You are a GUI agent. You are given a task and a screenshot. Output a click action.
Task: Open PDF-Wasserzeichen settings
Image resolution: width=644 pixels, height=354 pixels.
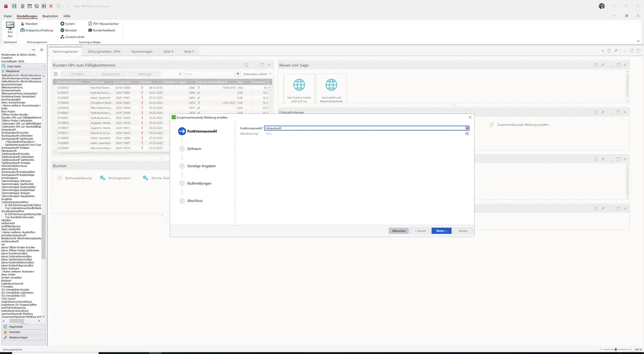click(x=103, y=24)
